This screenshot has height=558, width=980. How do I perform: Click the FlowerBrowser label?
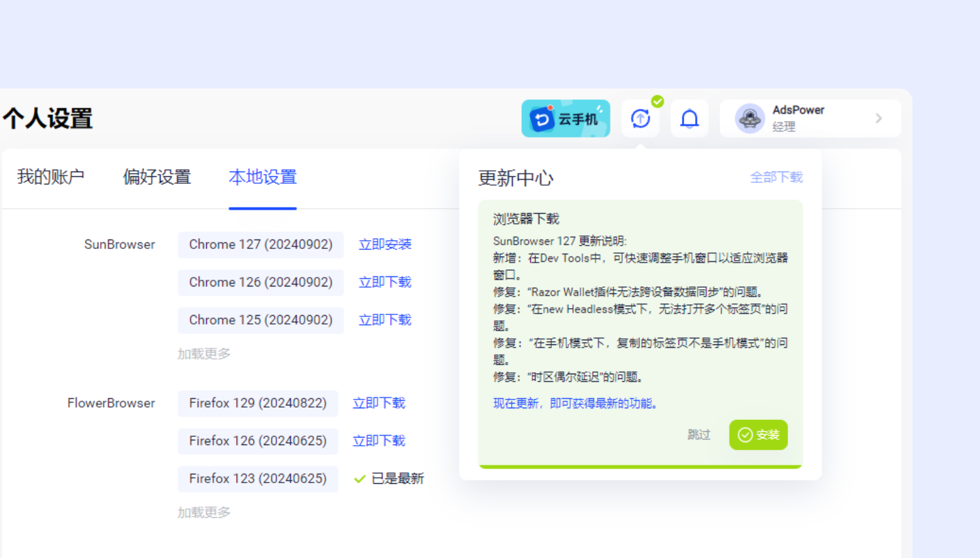(111, 403)
